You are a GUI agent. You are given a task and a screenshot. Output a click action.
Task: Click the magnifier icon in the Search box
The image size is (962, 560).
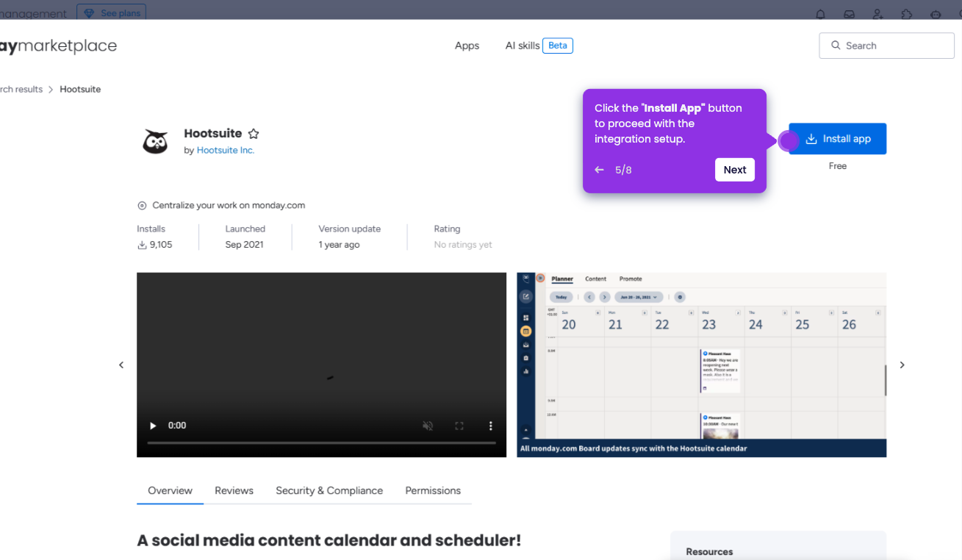pos(836,46)
